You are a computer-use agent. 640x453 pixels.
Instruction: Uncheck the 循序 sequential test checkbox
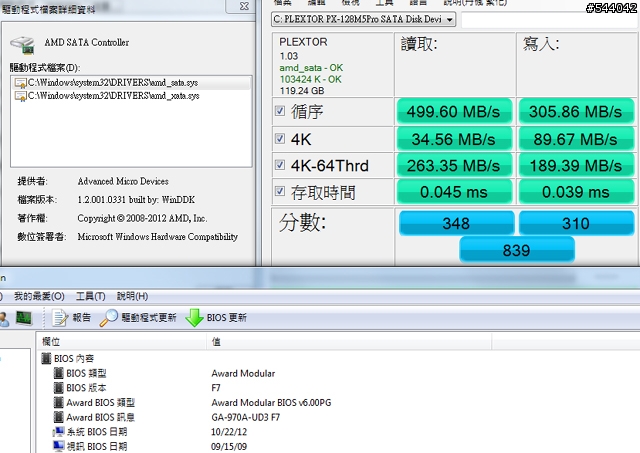pos(280,110)
